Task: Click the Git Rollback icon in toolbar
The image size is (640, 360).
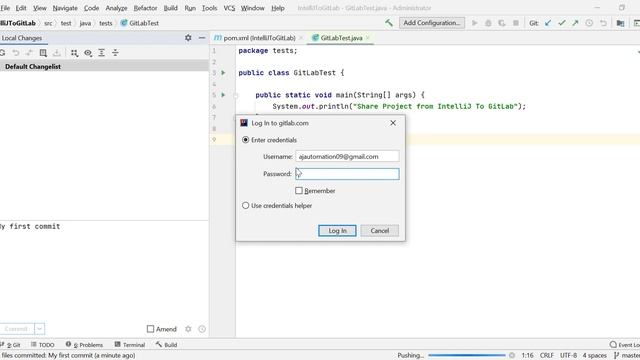Action: click(x=603, y=23)
